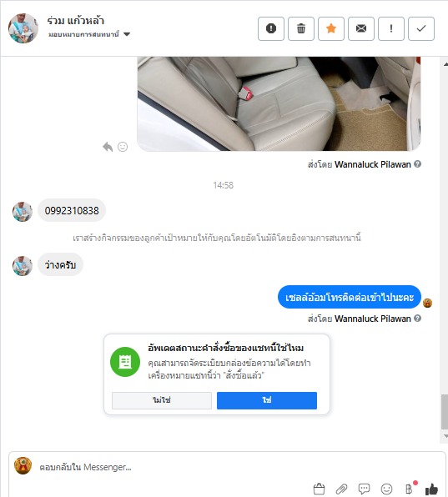Viewport: 448px width, 497px height.
Task: Open saved replies speech bubble icon
Action: (x=364, y=489)
